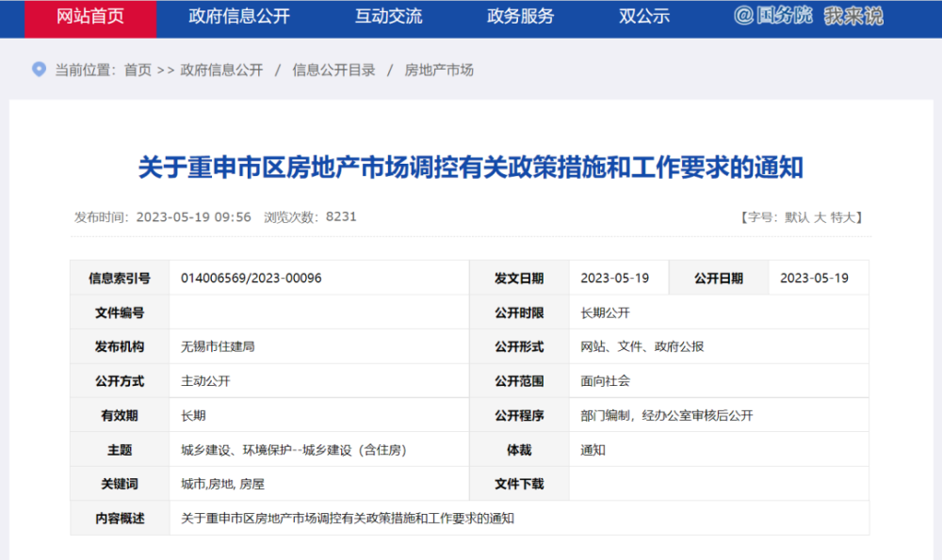Click the 信息索引号 label
This screenshot has height=560, width=942.
(x=120, y=278)
